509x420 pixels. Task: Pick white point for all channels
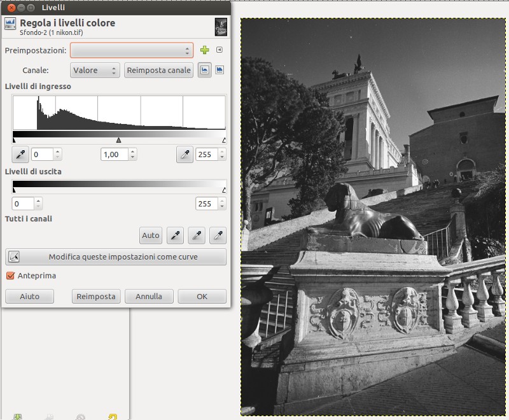[218, 235]
